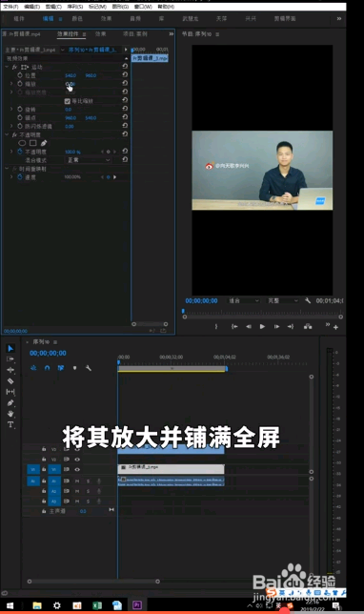The height and width of the screenshot is (614, 364).
Task: Solo audio track A1 (S button)
Action: [88, 481]
